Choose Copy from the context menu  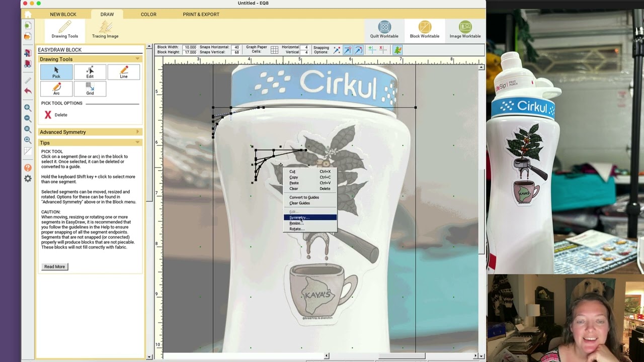tap(310, 177)
